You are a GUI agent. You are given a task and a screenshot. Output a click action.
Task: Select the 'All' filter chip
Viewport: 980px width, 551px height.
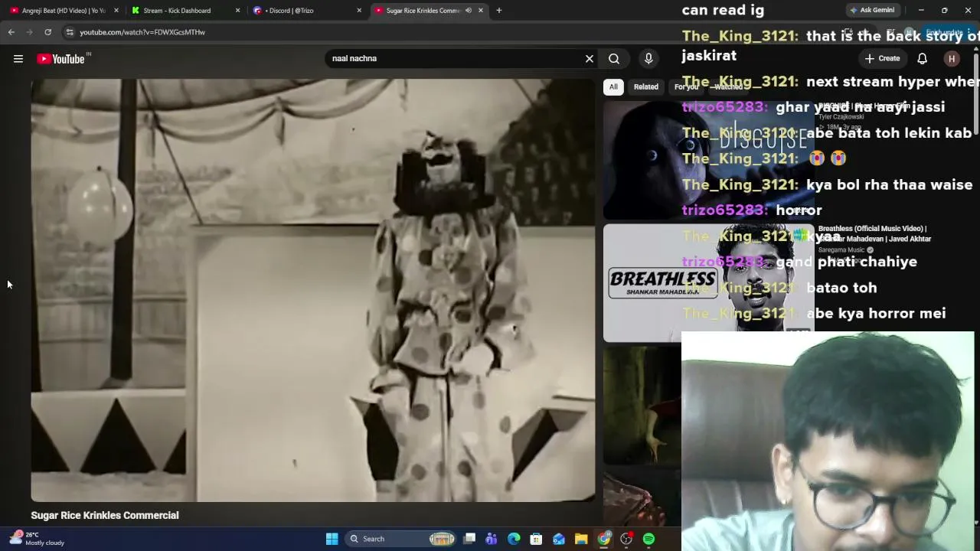[x=613, y=87]
